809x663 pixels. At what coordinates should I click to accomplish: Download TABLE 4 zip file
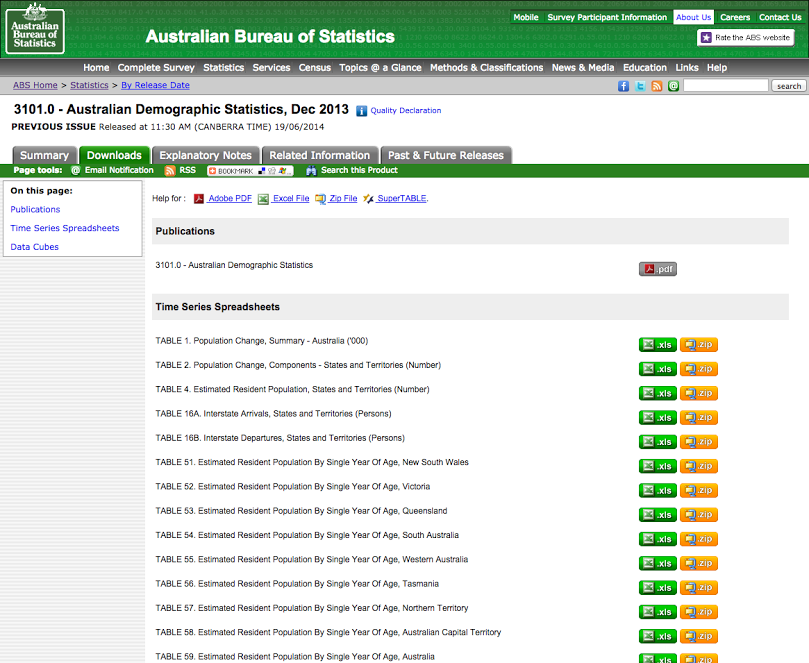pos(699,393)
